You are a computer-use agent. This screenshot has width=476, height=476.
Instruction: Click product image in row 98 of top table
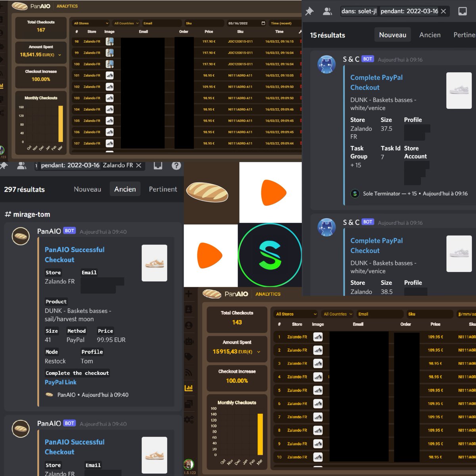click(x=110, y=42)
